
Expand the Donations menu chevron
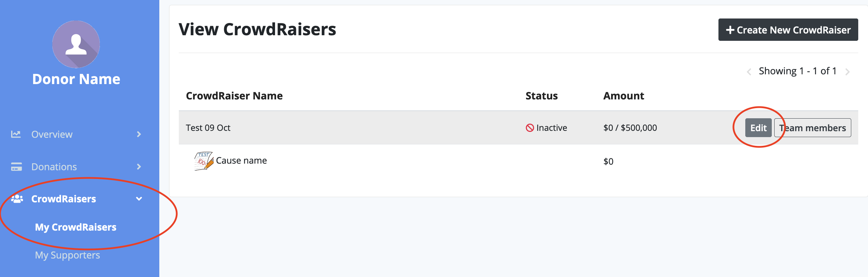pos(139,167)
